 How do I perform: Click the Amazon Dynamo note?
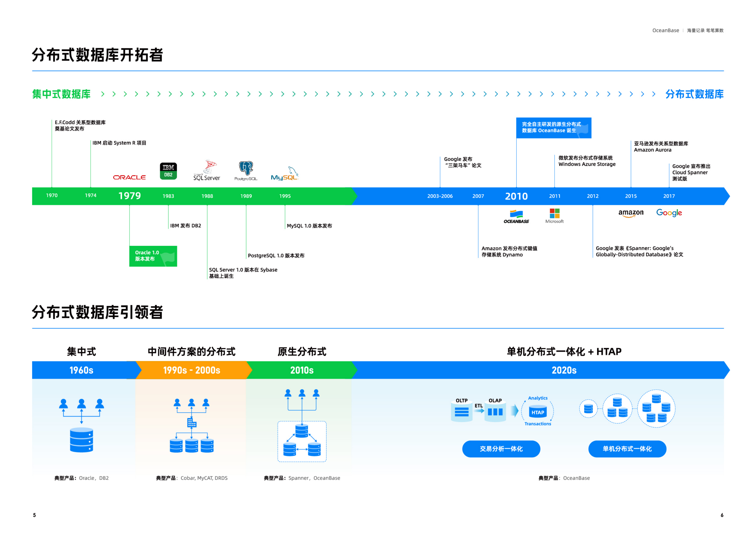pyautogui.click(x=509, y=252)
